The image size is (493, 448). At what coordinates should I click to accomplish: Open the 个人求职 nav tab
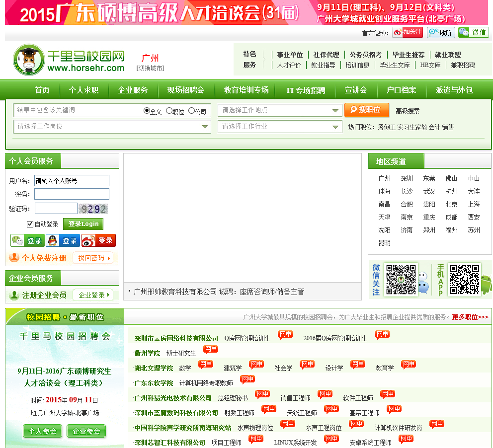coord(83,90)
